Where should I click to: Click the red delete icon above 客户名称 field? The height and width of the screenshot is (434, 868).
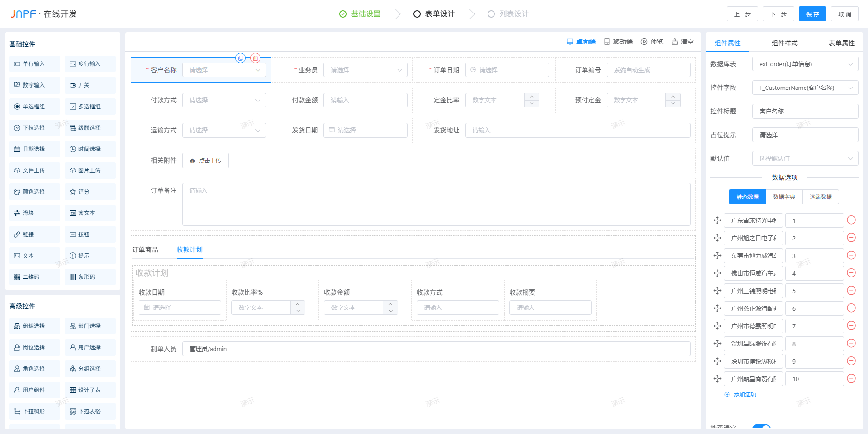pyautogui.click(x=255, y=58)
